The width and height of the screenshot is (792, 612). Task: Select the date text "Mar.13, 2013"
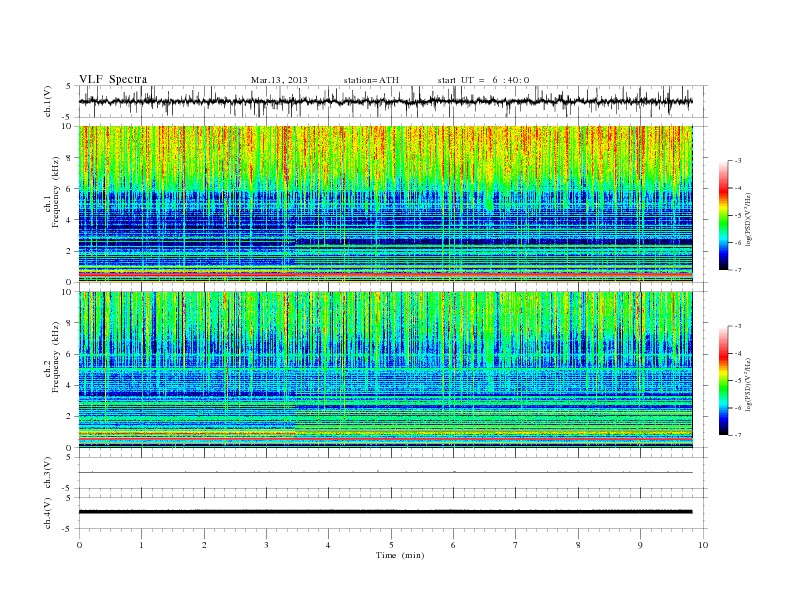click(279, 80)
